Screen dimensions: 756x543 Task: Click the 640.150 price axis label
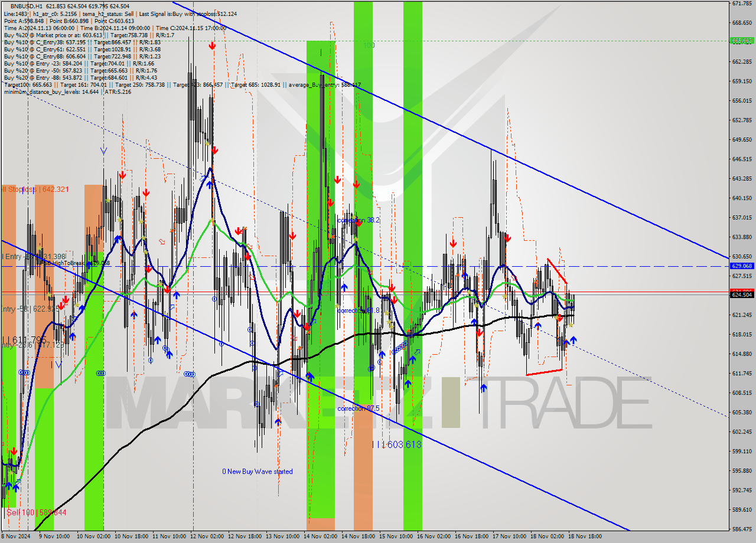742,198
